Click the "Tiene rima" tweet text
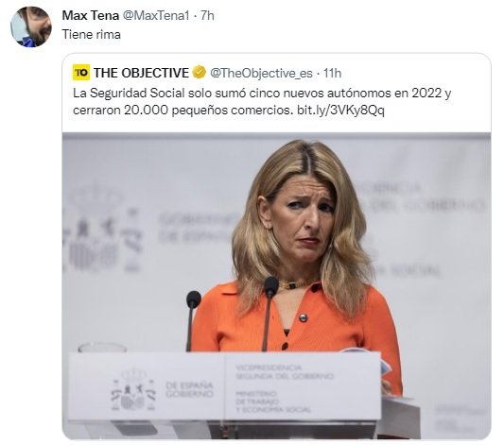The width and height of the screenshot is (504, 445). click(92, 34)
